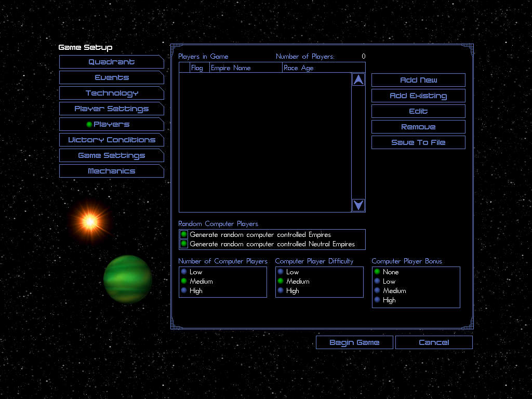Click the Add New player button
This screenshot has width=532, height=399.
tap(418, 80)
